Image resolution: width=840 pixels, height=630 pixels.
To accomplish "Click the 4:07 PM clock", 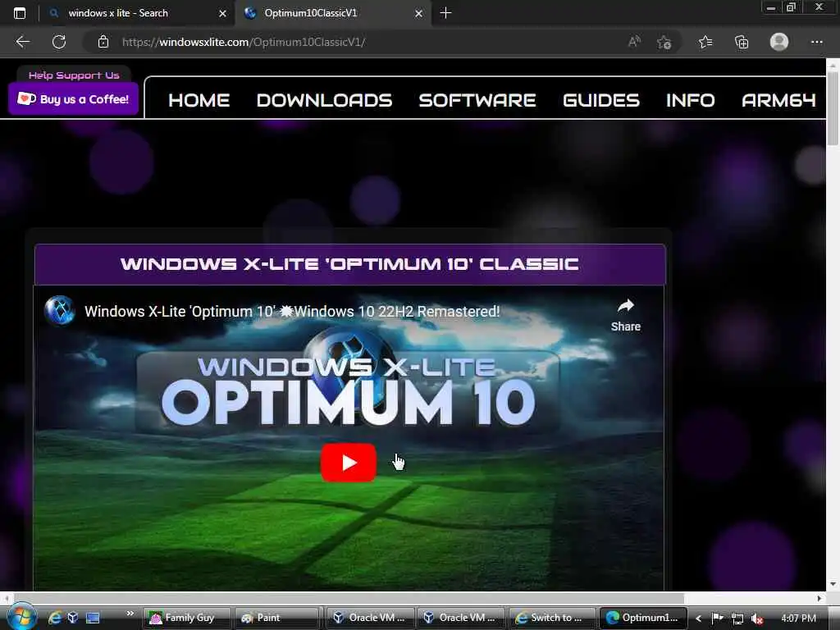I will click(x=798, y=619).
